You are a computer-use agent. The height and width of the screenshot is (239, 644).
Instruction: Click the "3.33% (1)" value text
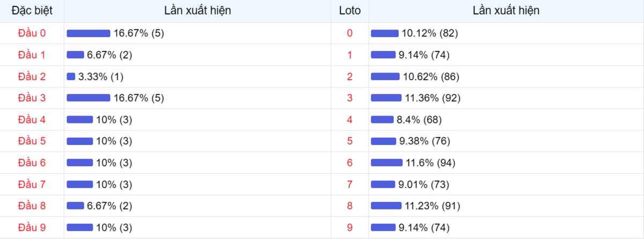[101, 76]
